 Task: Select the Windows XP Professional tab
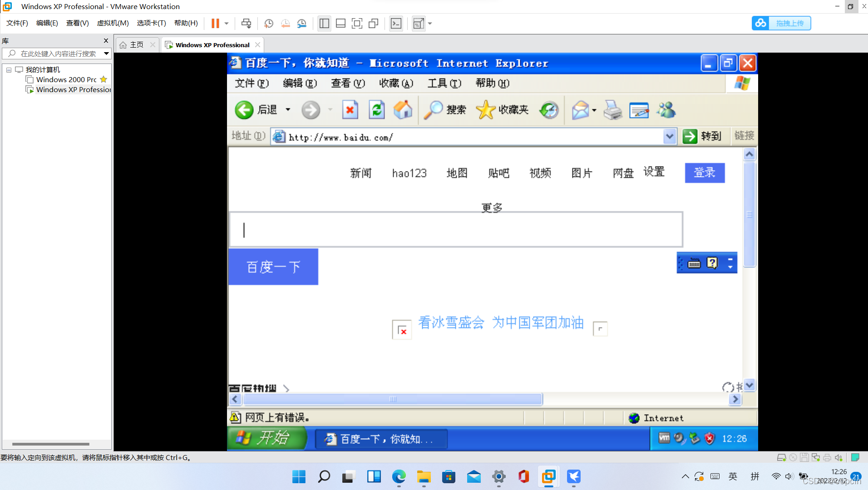point(212,44)
